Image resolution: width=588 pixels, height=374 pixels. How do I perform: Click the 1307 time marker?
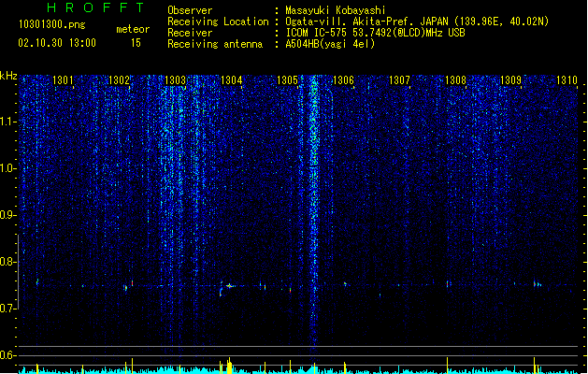(399, 79)
